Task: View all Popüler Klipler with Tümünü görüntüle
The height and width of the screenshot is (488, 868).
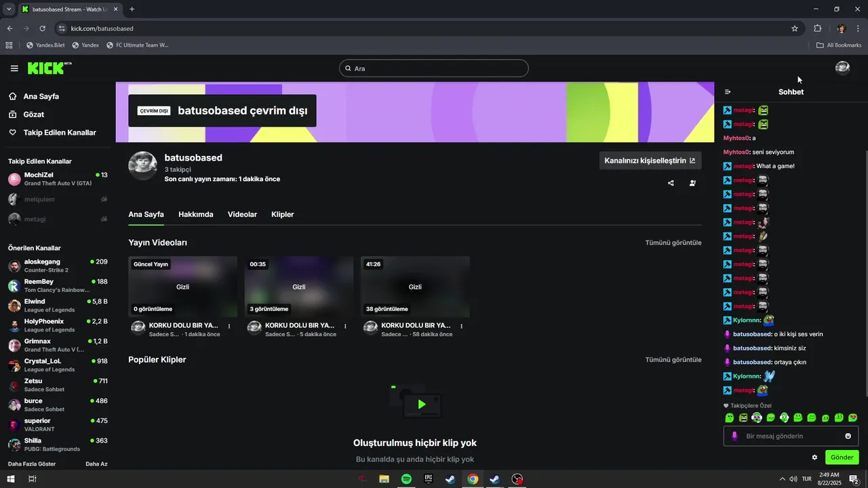Action: click(673, 360)
